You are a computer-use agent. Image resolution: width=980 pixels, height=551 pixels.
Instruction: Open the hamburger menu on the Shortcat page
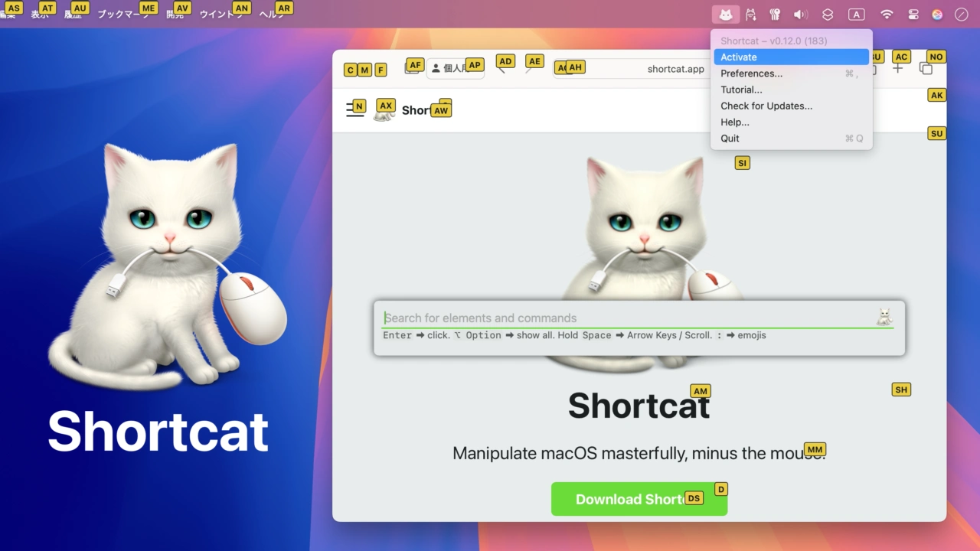coord(354,109)
